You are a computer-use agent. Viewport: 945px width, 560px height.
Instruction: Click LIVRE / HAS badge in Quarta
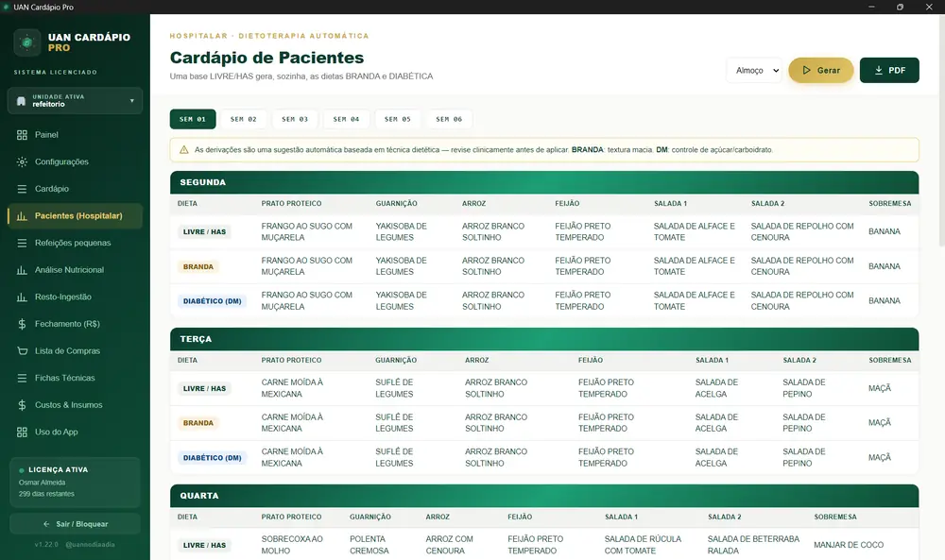pos(204,546)
